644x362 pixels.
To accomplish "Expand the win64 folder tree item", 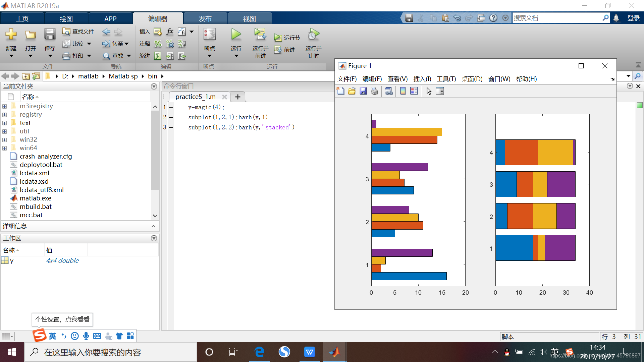I will click(x=5, y=147).
